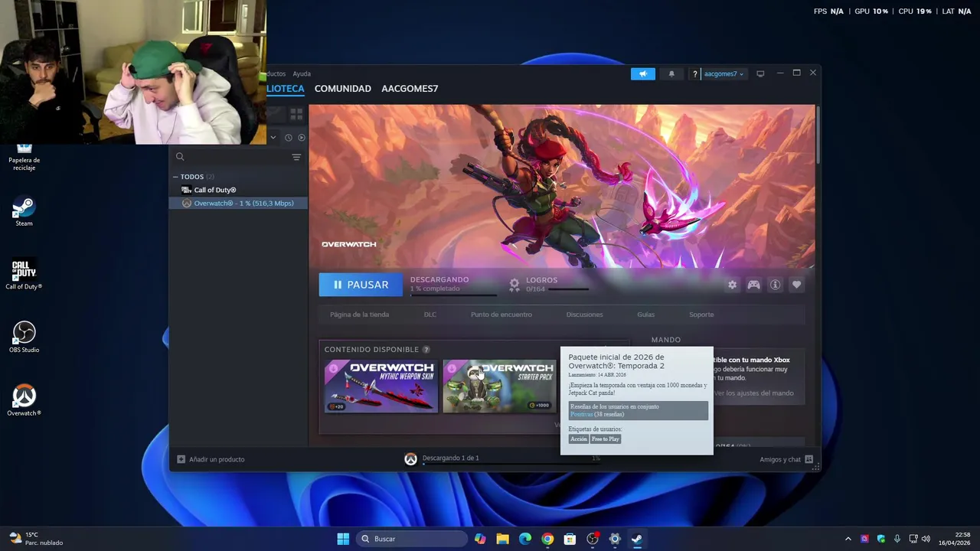The width and height of the screenshot is (980, 551).
Task: Open the DLC page link
Action: [x=430, y=315]
